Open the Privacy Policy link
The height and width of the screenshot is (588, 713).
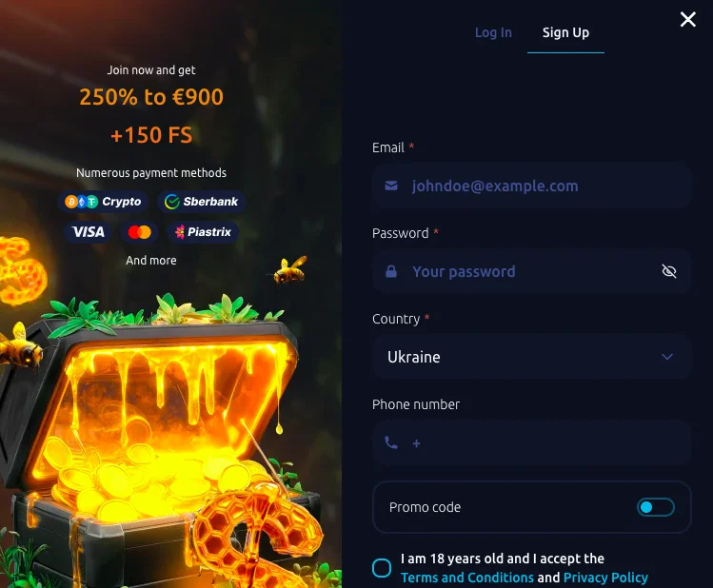pyautogui.click(x=605, y=578)
